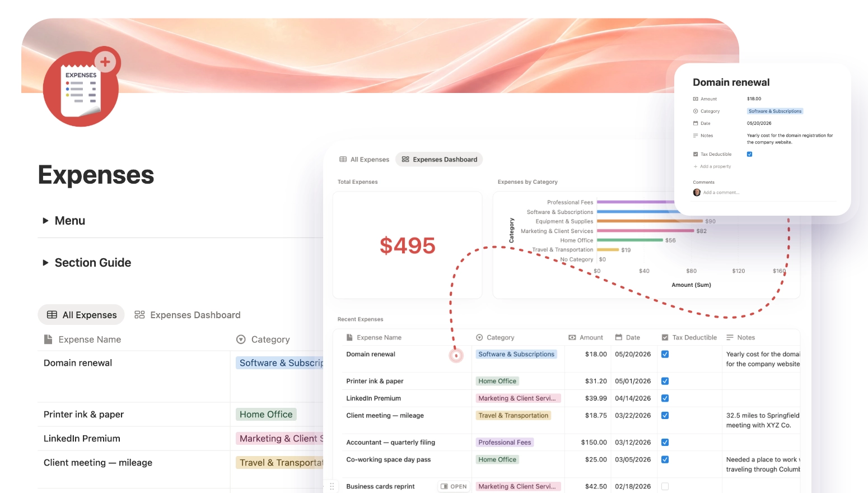Click the $495 total expenses value
868x493 pixels.
407,245
